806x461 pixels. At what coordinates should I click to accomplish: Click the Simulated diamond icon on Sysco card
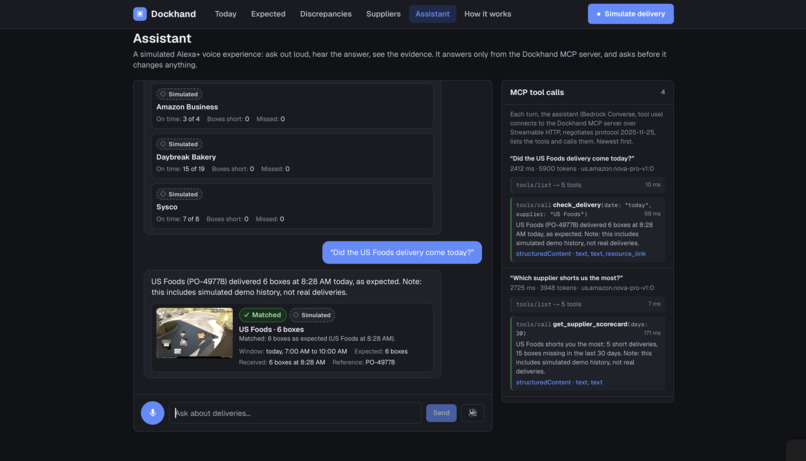coord(163,194)
